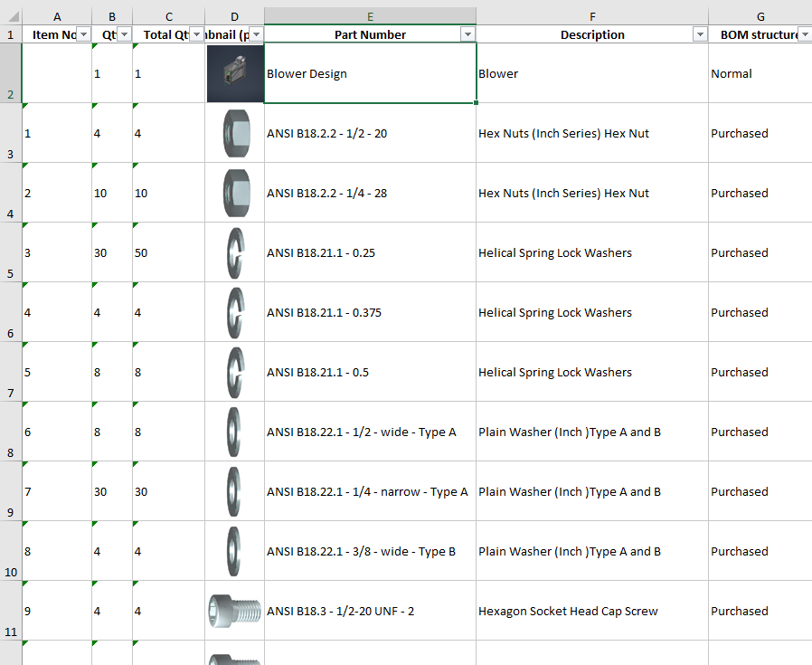The width and height of the screenshot is (812, 665).
Task: Select Item No. cell with value 6
Action: [x=57, y=432]
